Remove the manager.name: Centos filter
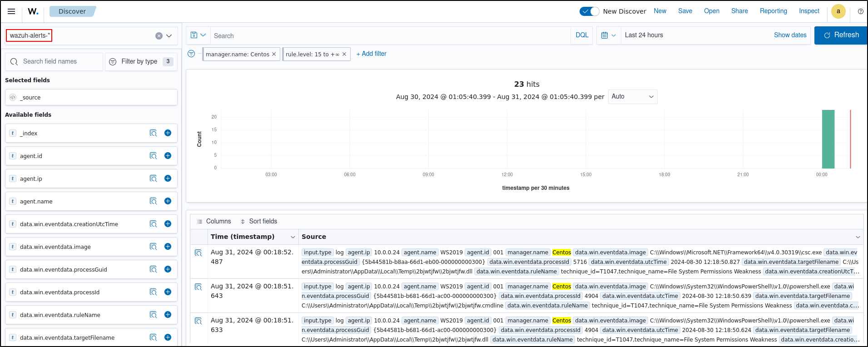 click(x=274, y=55)
